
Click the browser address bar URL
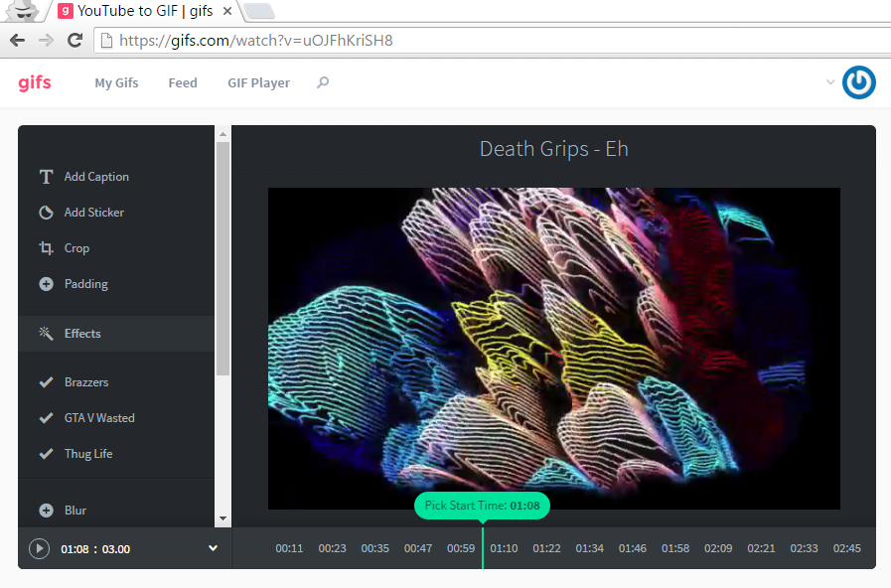[255, 41]
